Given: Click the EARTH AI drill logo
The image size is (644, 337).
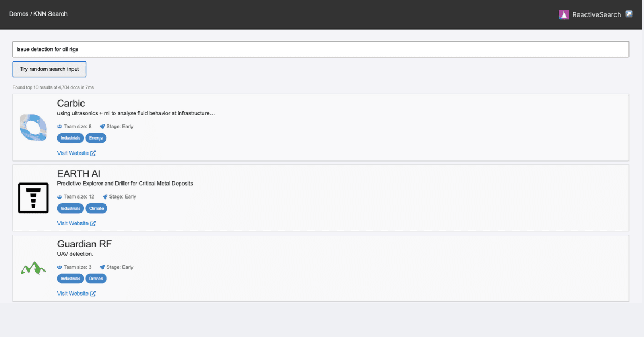Looking at the screenshot, I should 33,197.
